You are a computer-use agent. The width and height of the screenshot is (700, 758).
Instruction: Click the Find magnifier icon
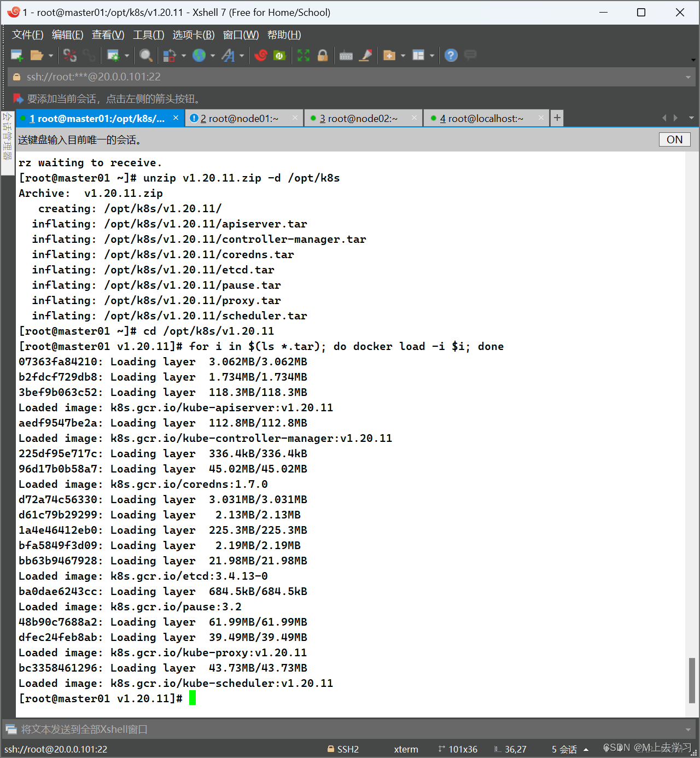pos(145,55)
